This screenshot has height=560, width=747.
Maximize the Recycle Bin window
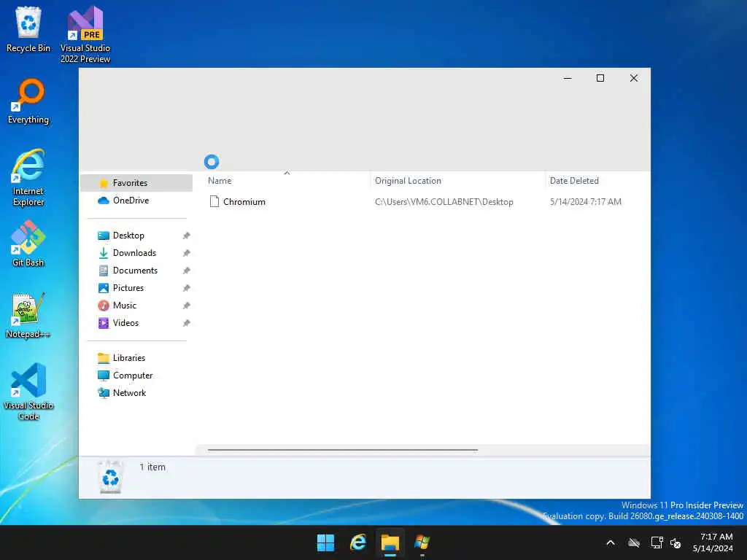pyautogui.click(x=600, y=78)
